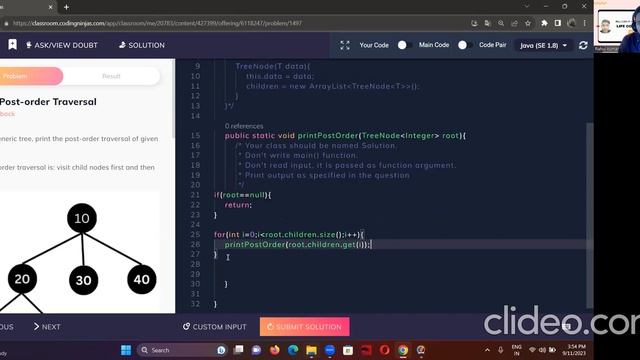Open the Chrome three-dot menu

click(x=584, y=23)
